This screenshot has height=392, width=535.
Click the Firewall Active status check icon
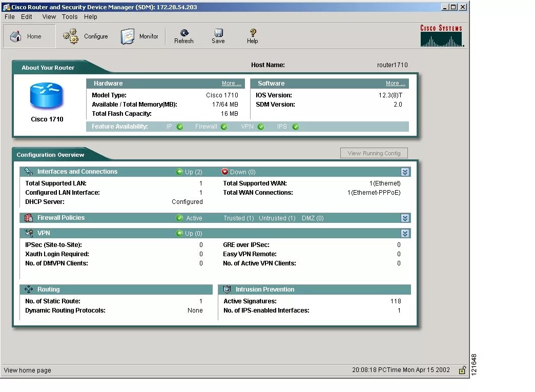(179, 218)
